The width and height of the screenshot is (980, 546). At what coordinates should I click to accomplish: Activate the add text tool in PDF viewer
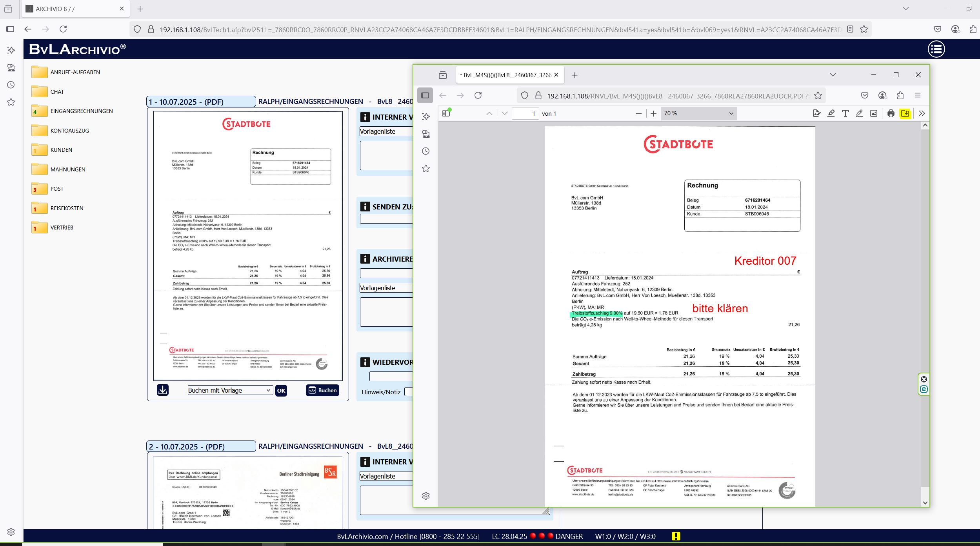(845, 113)
